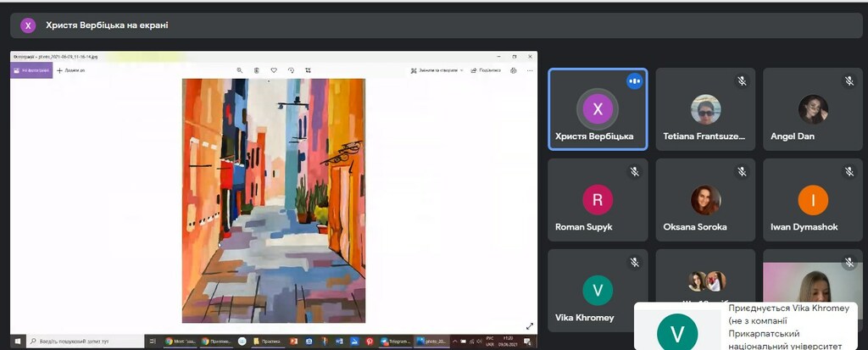
Task: Click the volume icon in system tray
Action: [480, 342]
